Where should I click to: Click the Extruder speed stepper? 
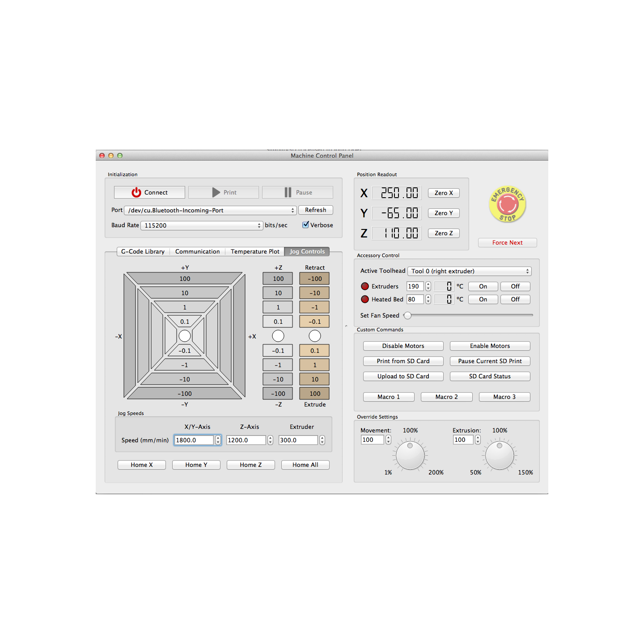pyautogui.click(x=322, y=440)
